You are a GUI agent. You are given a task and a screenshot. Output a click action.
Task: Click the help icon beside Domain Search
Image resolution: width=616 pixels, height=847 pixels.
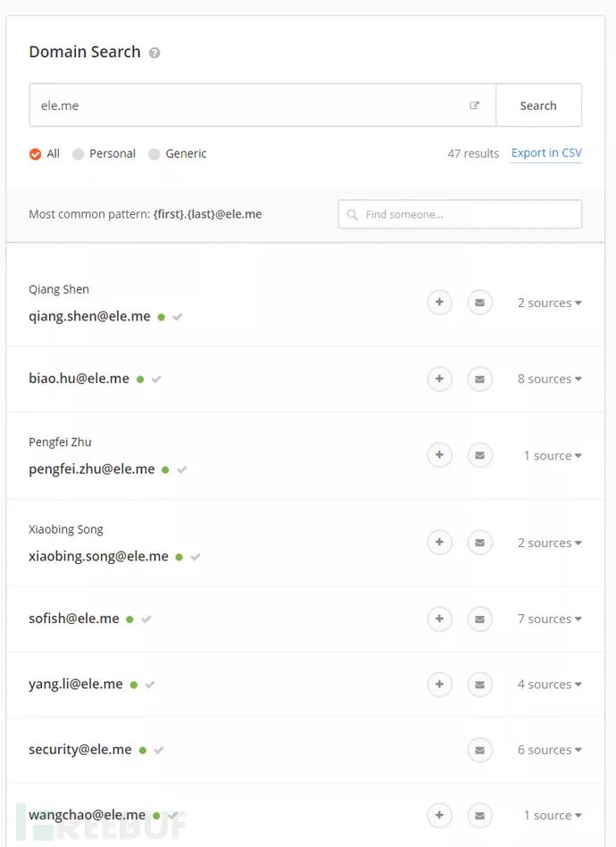pyautogui.click(x=154, y=53)
